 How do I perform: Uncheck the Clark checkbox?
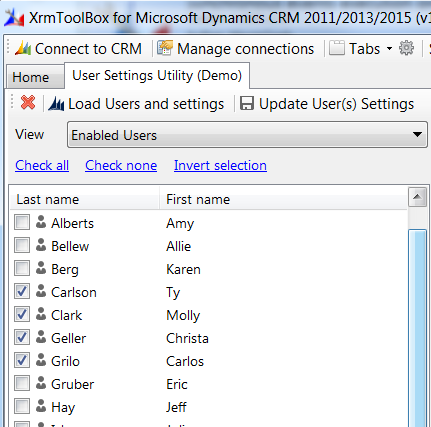click(22, 314)
